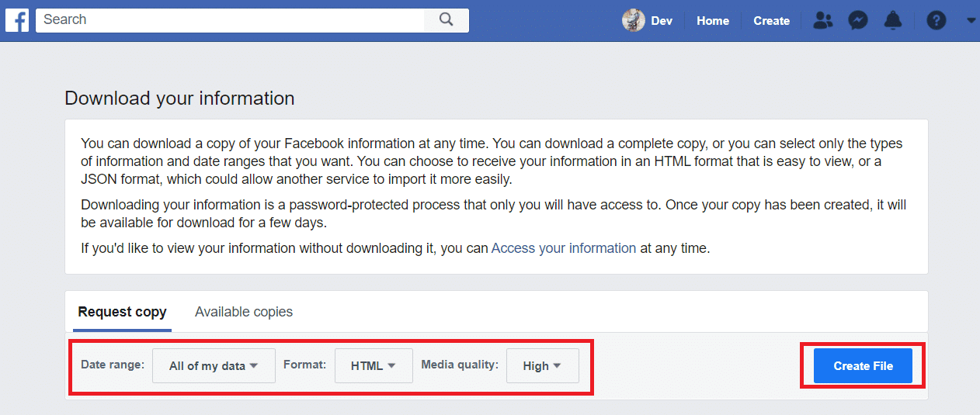980x415 pixels.
Task: Show notifications via the bell icon
Action: (x=893, y=21)
